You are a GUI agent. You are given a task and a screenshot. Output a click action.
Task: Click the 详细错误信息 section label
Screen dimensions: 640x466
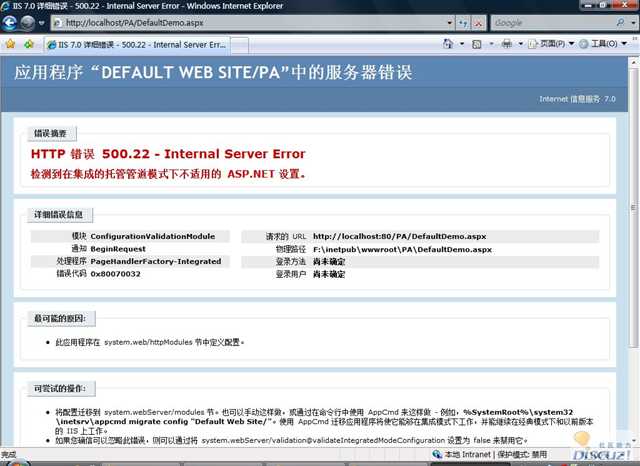pos(58,215)
